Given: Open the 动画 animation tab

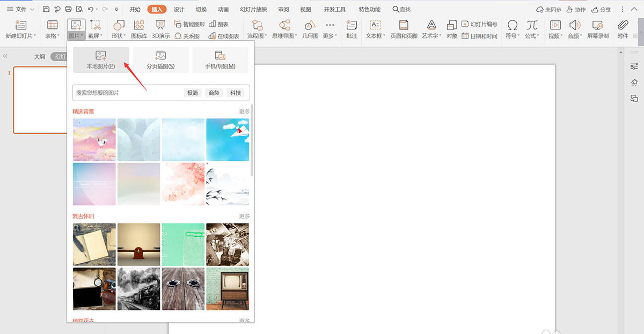Looking at the screenshot, I should click(x=223, y=10).
